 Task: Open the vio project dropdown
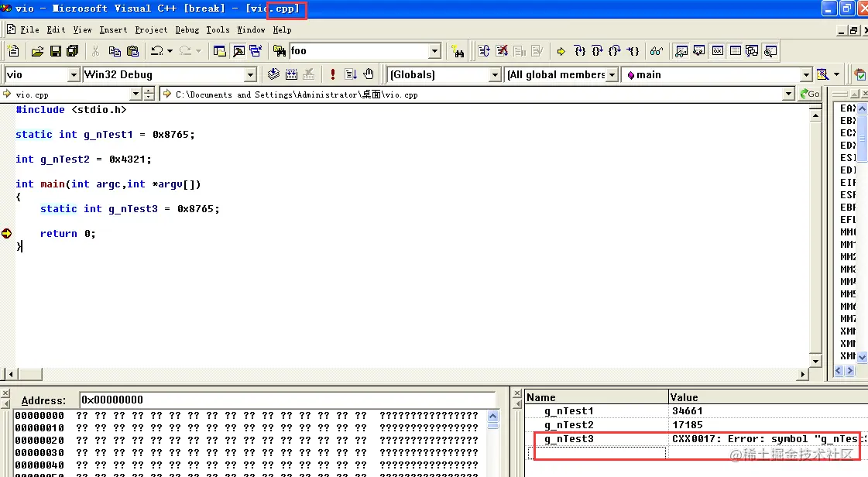[74, 74]
